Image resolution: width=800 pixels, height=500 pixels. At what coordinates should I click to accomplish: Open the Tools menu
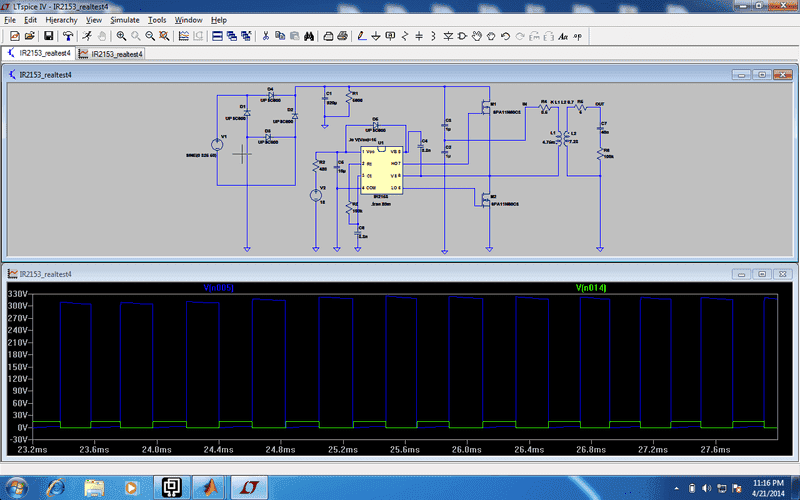pyautogui.click(x=157, y=20)
